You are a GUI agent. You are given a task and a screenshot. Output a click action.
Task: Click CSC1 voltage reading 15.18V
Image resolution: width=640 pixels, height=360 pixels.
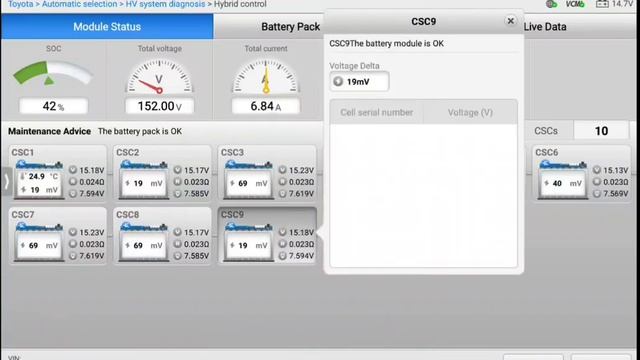tap(87, 170)
